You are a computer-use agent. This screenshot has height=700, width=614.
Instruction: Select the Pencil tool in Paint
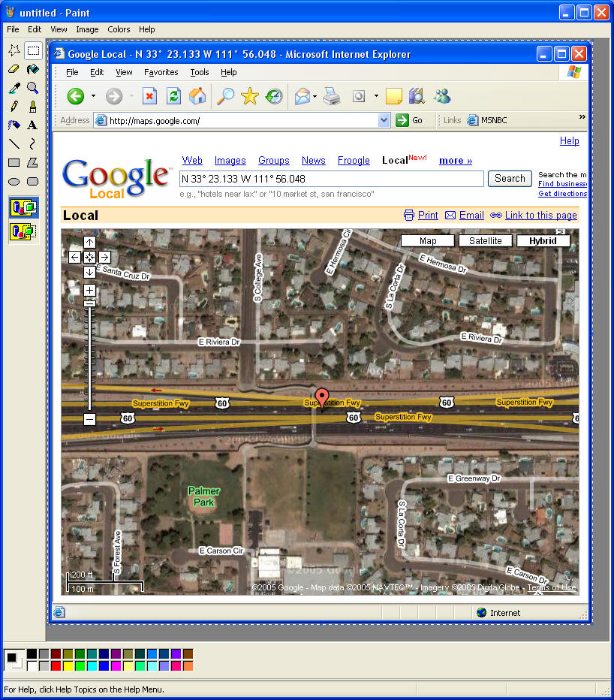14,106
